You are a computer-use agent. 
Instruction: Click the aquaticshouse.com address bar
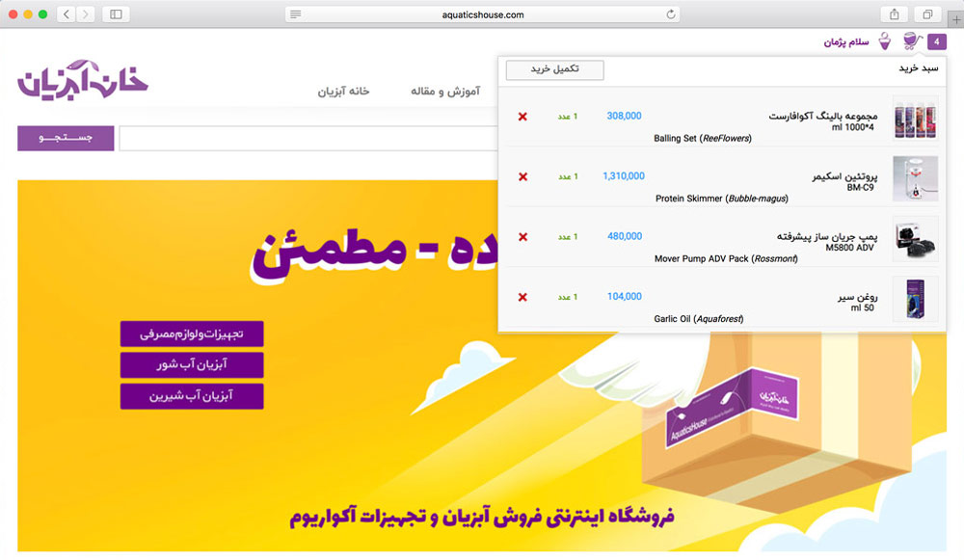483,14
